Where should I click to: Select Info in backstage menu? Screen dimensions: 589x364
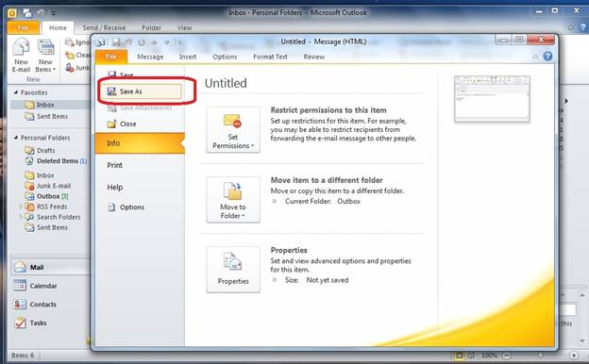point(140,143)
